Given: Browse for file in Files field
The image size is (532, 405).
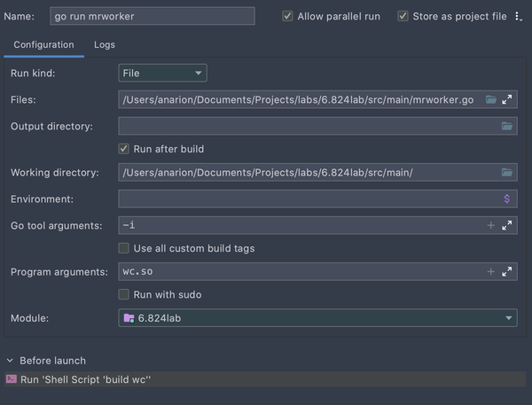Looking at the screenshot, I should coord(491,100).
